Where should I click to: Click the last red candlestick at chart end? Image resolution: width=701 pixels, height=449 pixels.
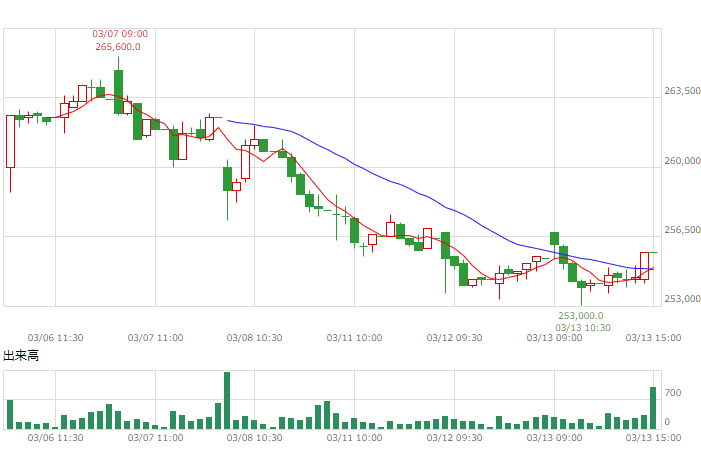[644, 266]
